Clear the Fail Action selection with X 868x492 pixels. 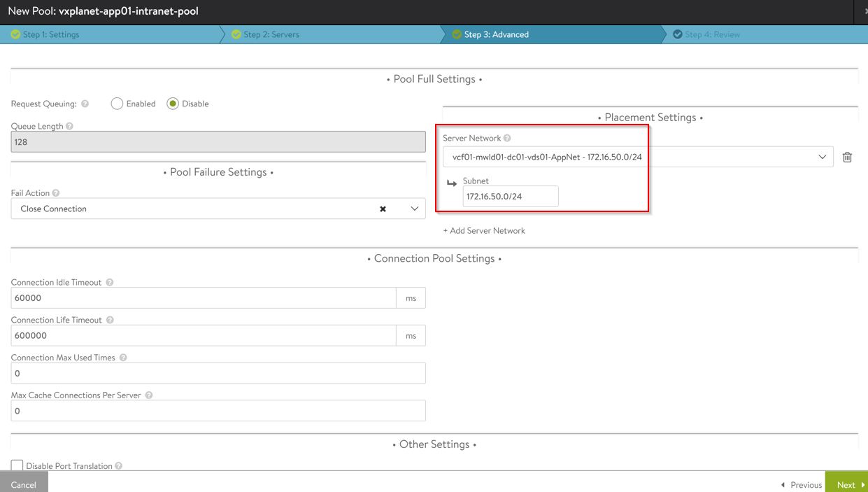pyautogui.click(x=383, y=209)
